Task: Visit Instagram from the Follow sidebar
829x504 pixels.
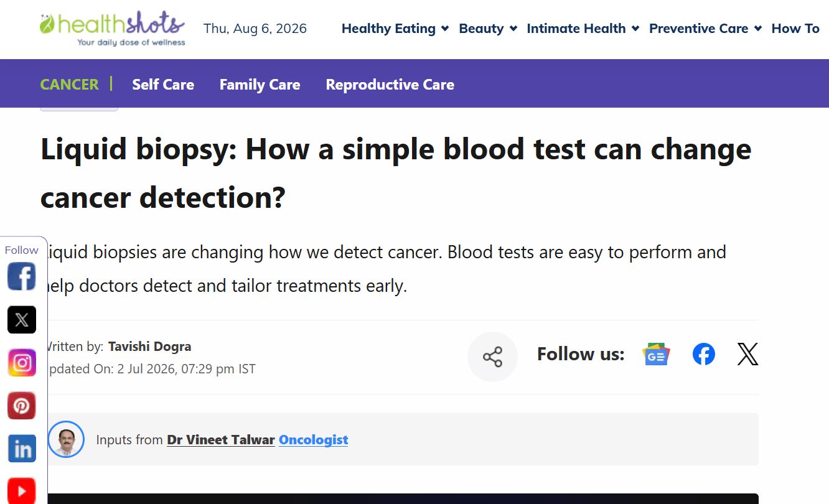Action: [x=22, y=363]
